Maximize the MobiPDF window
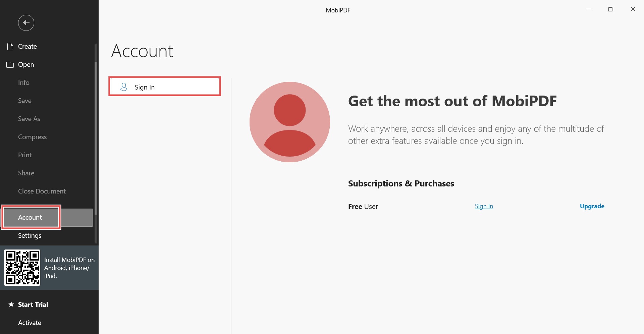The image size is (644, 334). (x=611, y=9)
